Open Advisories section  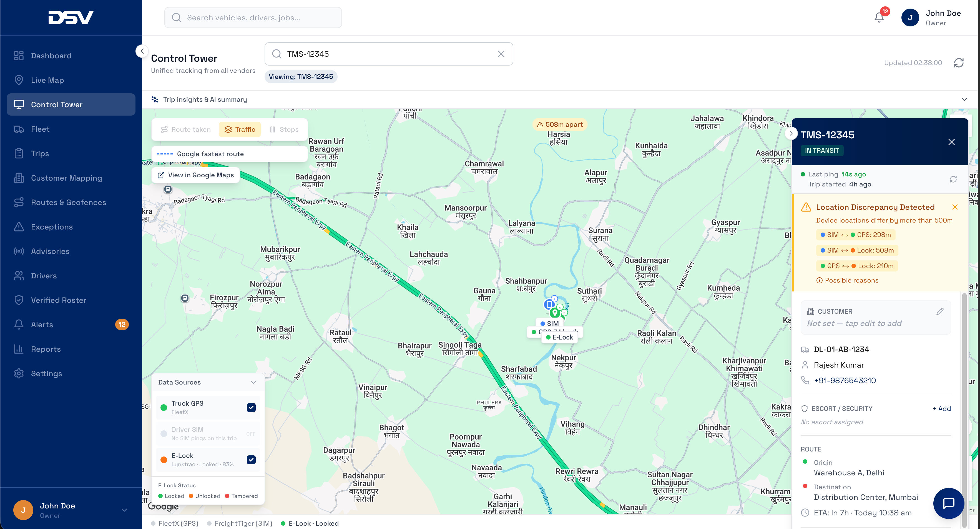click(71, 251)
